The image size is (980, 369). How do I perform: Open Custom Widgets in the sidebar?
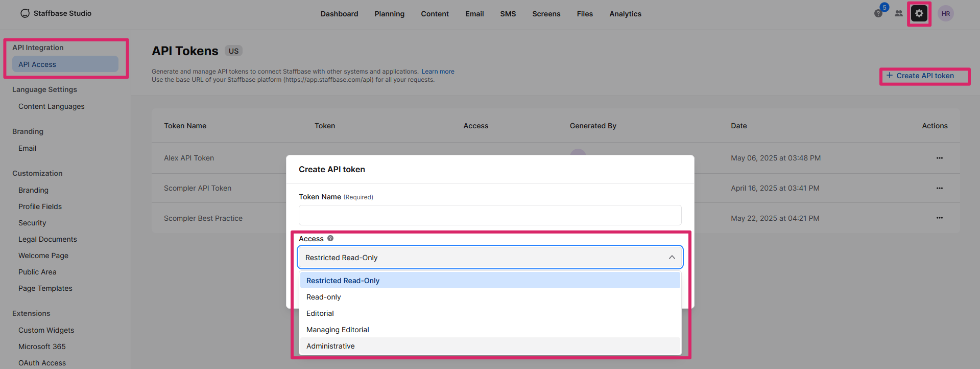pyautogui.click(x=46, y=330)
